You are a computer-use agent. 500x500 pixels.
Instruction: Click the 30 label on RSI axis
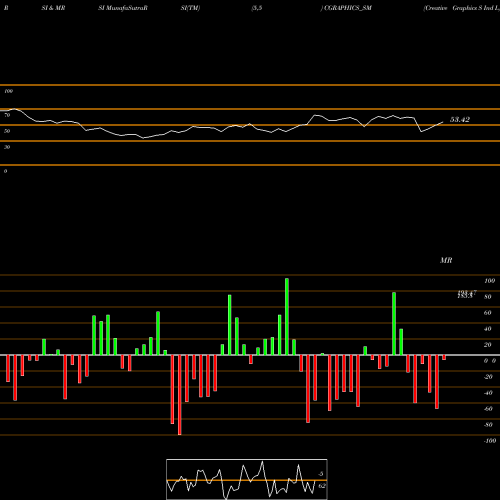(7, 147)
